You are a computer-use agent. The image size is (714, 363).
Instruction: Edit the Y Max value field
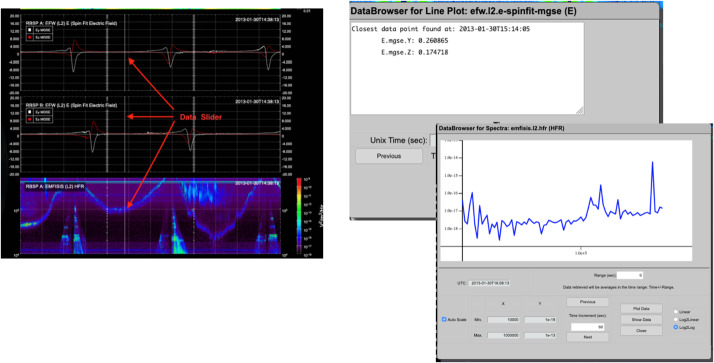pyautogui.click(x=540, y=335)
